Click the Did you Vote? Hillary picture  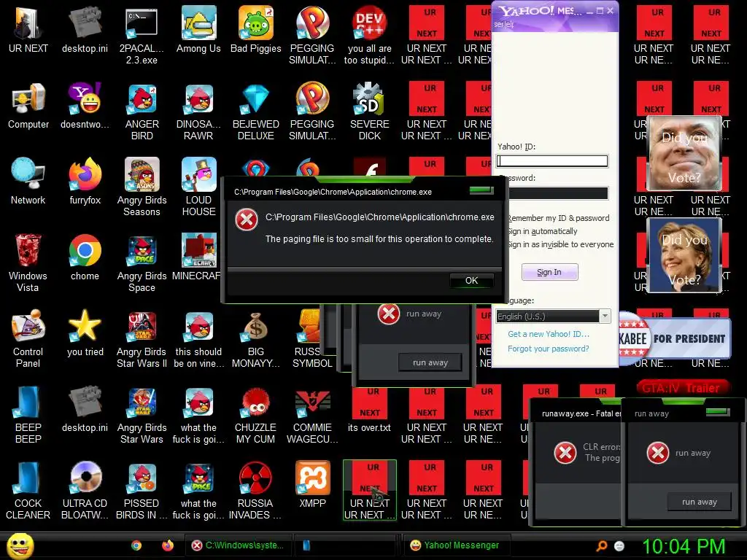tap(684, 255)
